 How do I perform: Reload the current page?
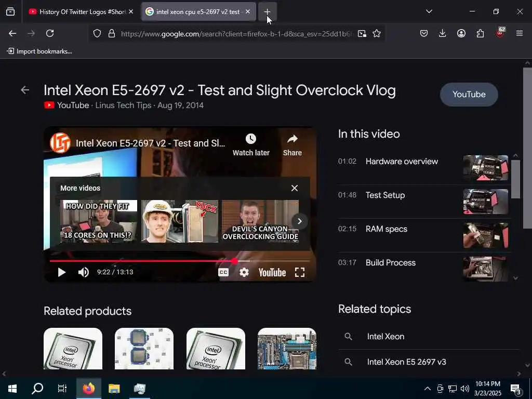[x=50, y=33]
